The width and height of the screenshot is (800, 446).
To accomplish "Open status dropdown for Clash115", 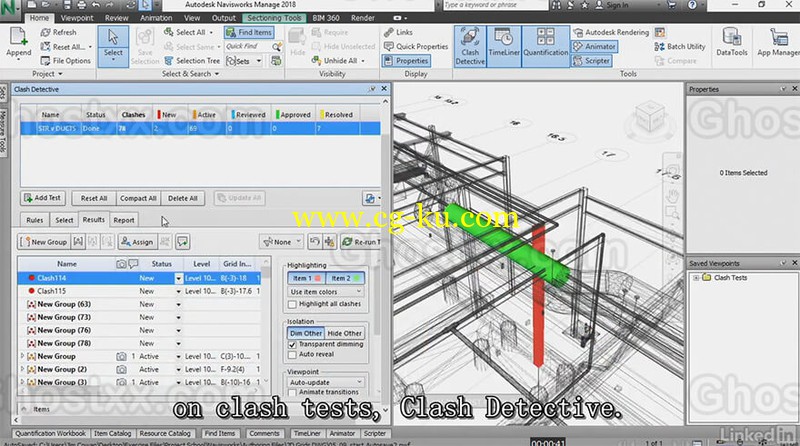I will tap(178, 291).
